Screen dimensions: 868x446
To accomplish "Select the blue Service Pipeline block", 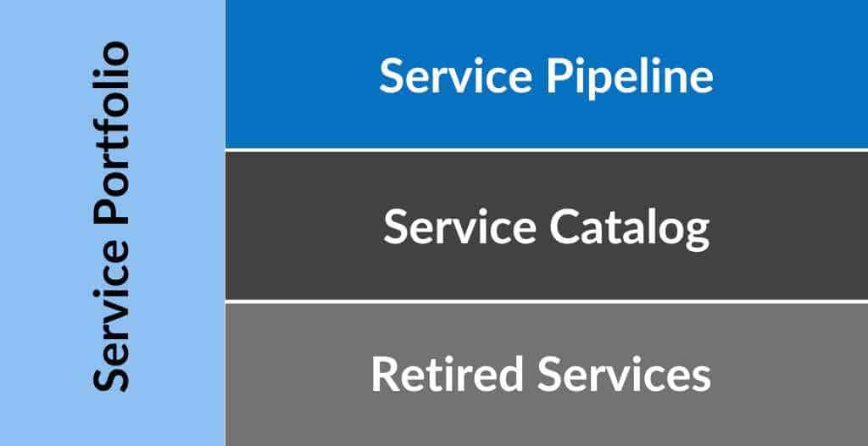I will [547, 74].
